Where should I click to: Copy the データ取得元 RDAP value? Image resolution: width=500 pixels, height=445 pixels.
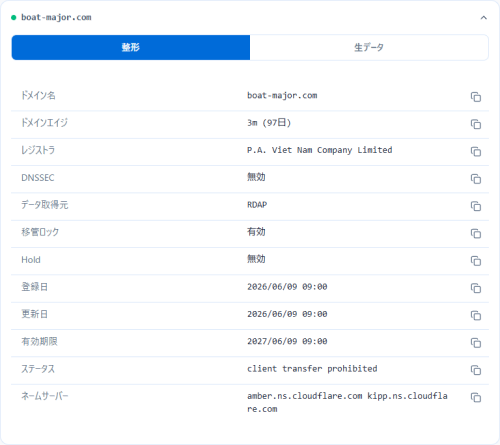(x=476, y=206)
